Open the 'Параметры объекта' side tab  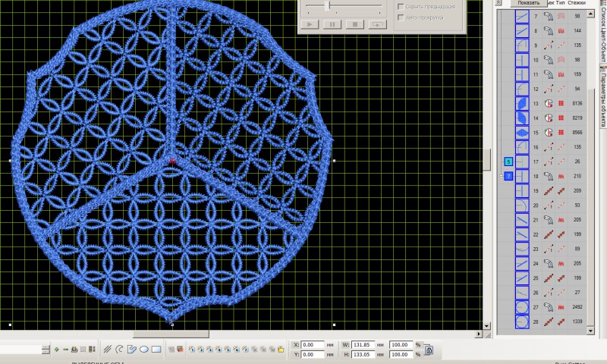pyautogui.click(x=603, y=96)
